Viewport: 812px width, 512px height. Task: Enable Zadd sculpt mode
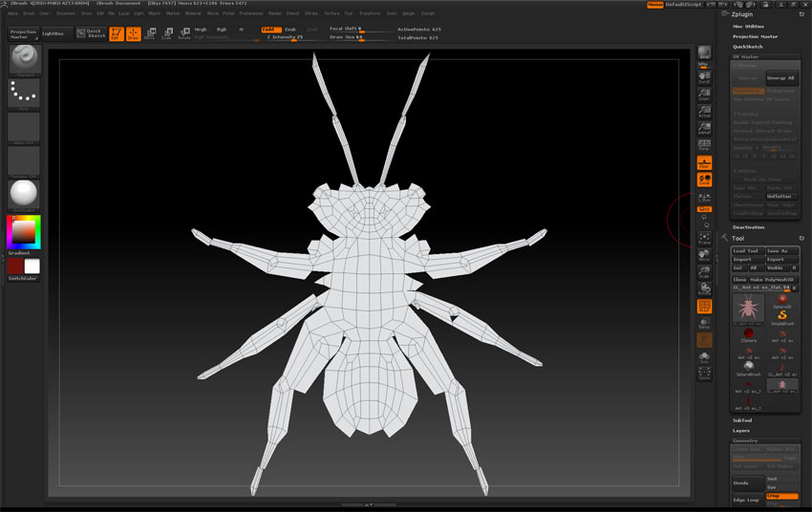pos(270,30)
